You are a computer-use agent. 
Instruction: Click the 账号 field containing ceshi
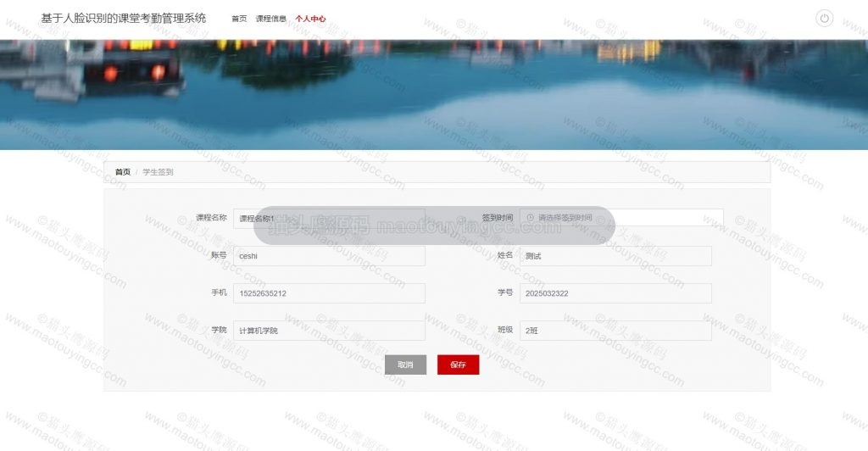[x=329, y=256]
